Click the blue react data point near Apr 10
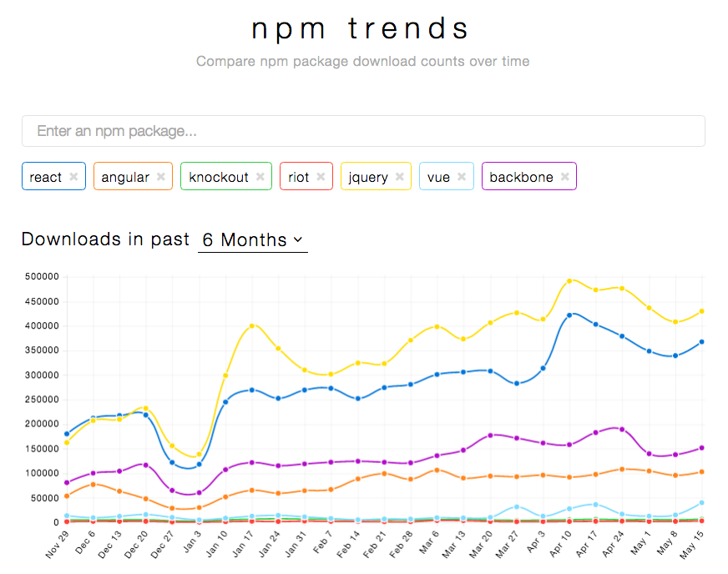 click(570, 315)
